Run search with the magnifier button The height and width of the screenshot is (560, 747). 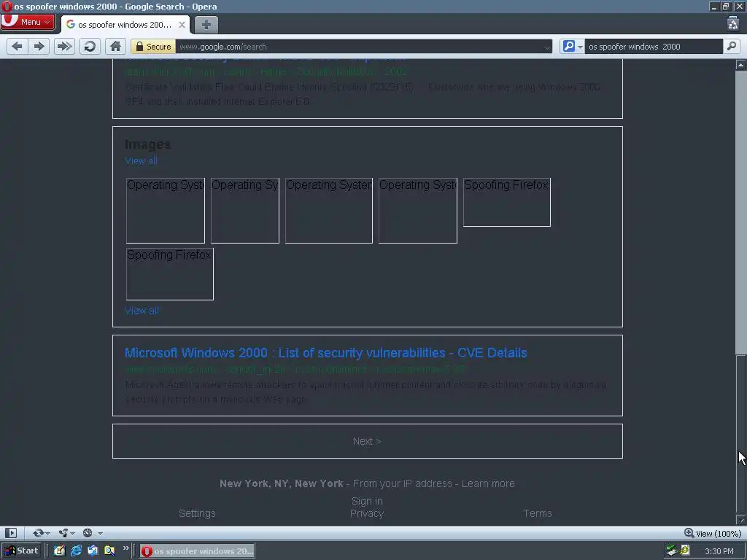732,46
